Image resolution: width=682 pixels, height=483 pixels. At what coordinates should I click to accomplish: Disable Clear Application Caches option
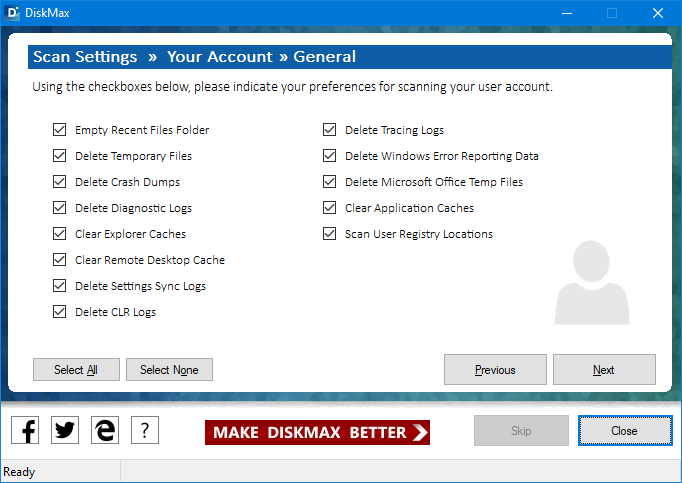click(x=330, y=208)
